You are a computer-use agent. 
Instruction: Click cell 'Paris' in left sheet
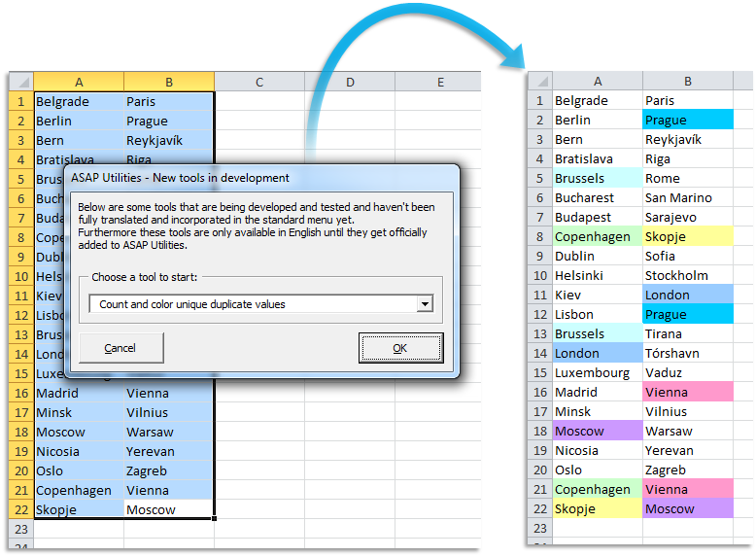(169, 101)
